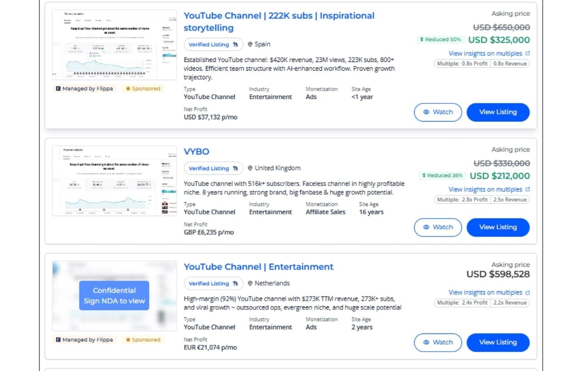Image resolution: width=588 pixels, height=371 pixels.
Task: Open the YouTube Channel | Entertainment listing title
Action: coord(259,266)
